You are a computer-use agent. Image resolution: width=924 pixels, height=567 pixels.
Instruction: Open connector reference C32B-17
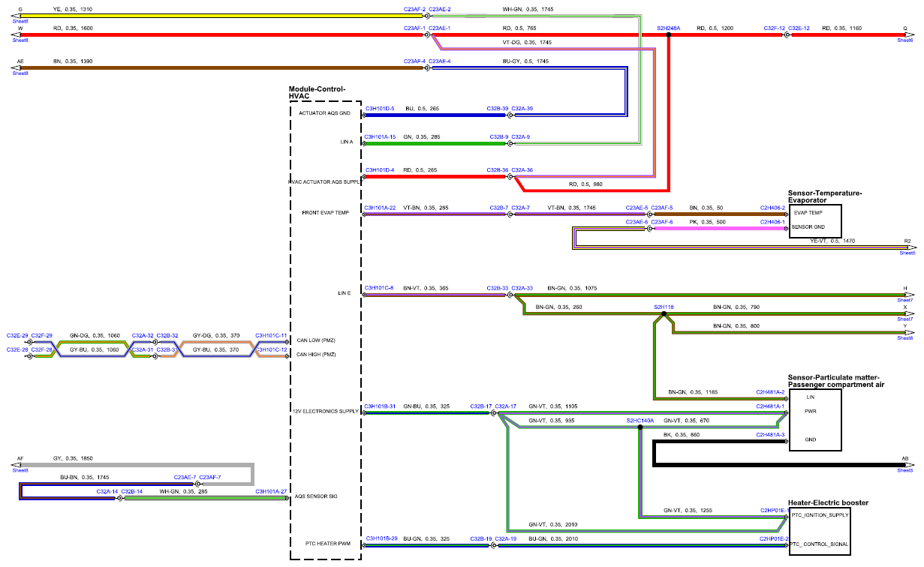(x=481, y=406)
